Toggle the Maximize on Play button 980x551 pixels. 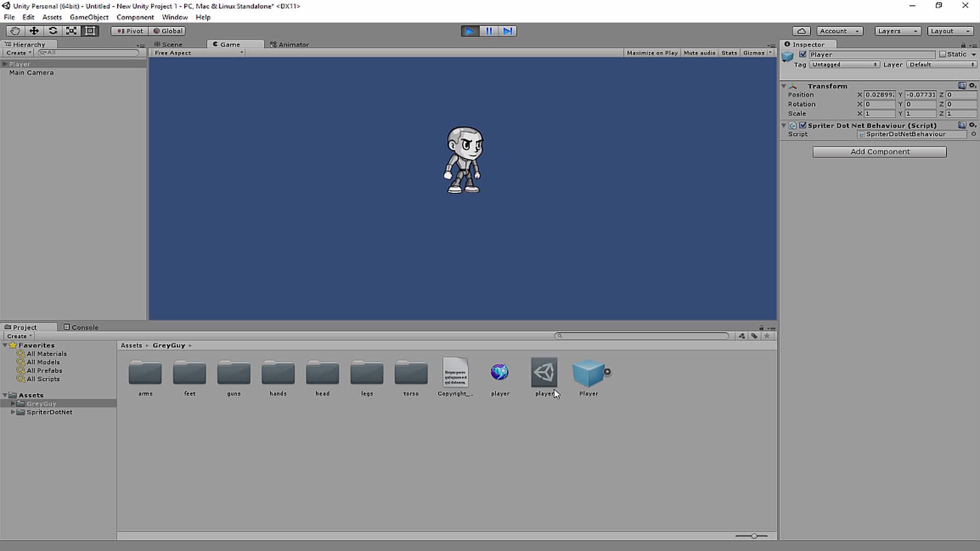point(652,53)
